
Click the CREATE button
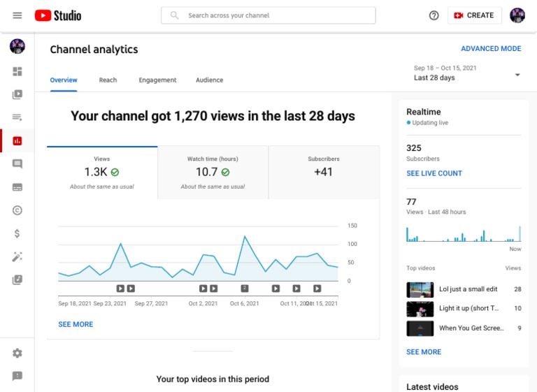click(474, 15)
